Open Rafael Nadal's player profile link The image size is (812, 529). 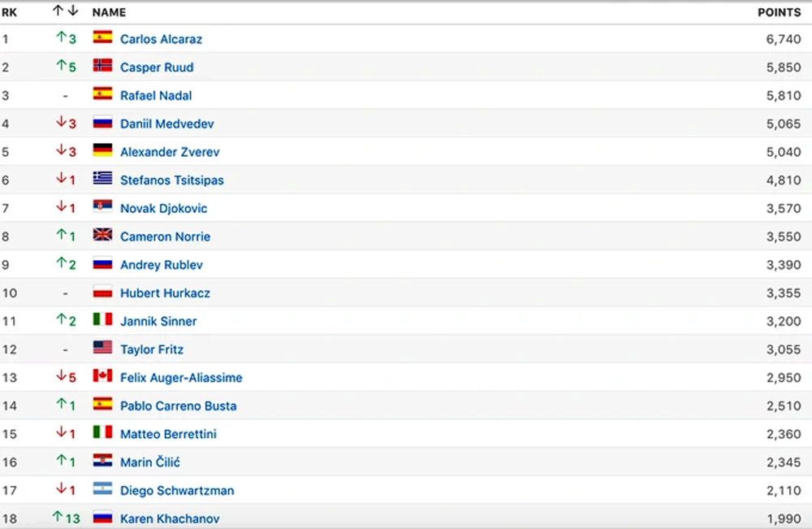[x=156, y=95]
